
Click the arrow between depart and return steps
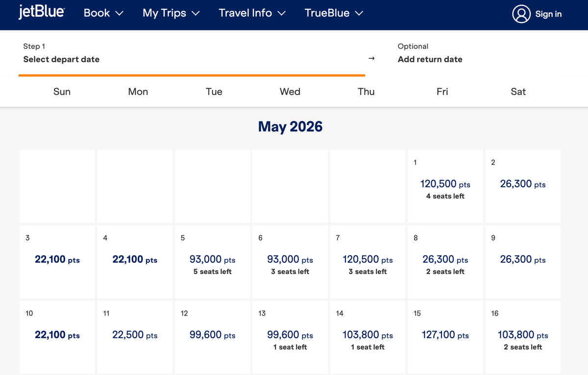371,58
